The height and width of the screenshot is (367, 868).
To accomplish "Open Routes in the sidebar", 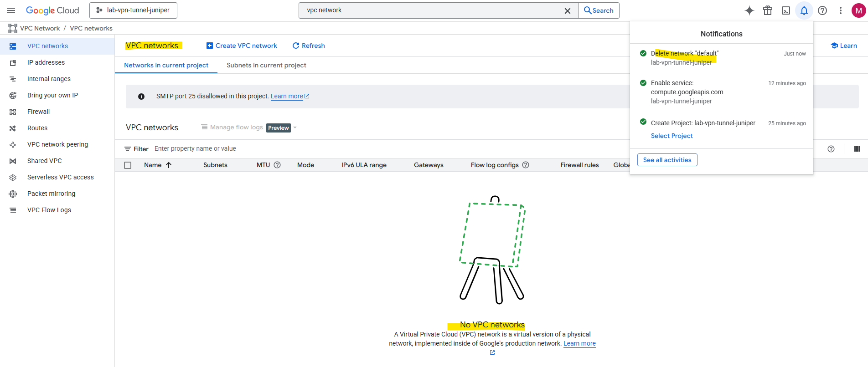I will (x=57, y=128).
